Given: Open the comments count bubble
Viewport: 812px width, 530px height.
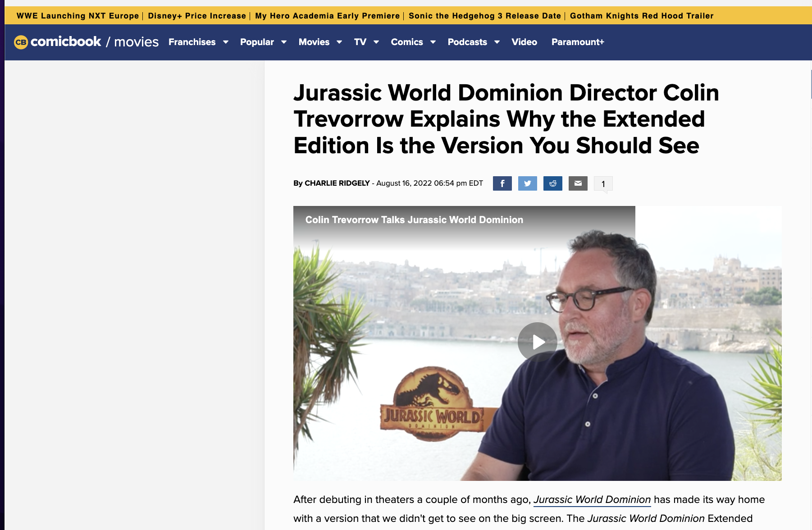Looking at the screenshot, I should pyautogui.click(x=603, y=184).
